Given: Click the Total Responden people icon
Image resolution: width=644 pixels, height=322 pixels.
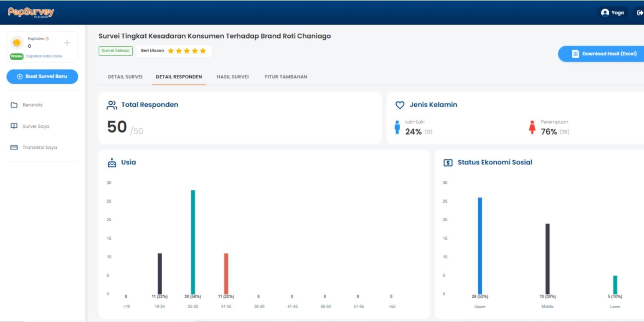Looking at the screenshot, I should (112, 105).
